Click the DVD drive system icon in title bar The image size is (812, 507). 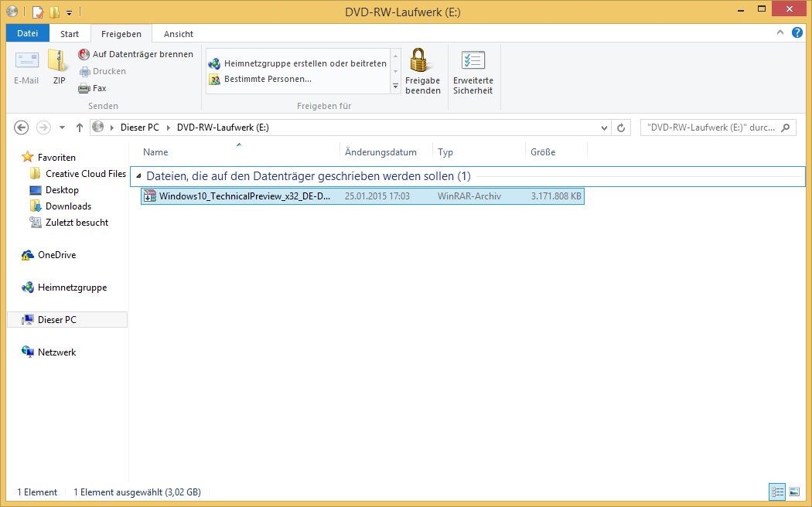coord(12,12)
